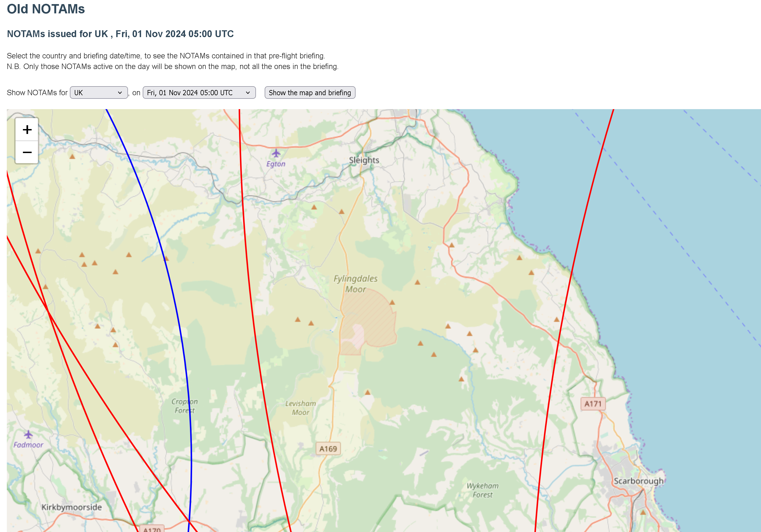
Task: Zoom out on the map
Action: (27, 152)
